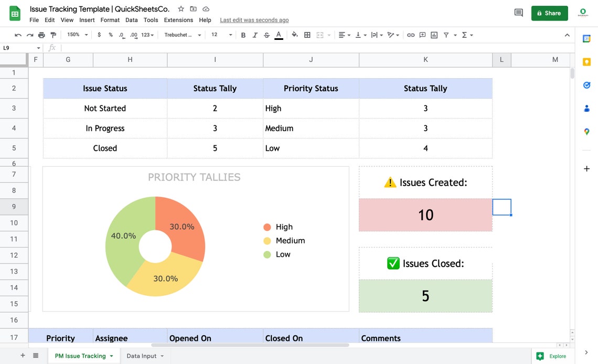Open Tasks in side panel
Image resolution: width=598 pixels, height=364 pixels.
[x=586, y=85]
